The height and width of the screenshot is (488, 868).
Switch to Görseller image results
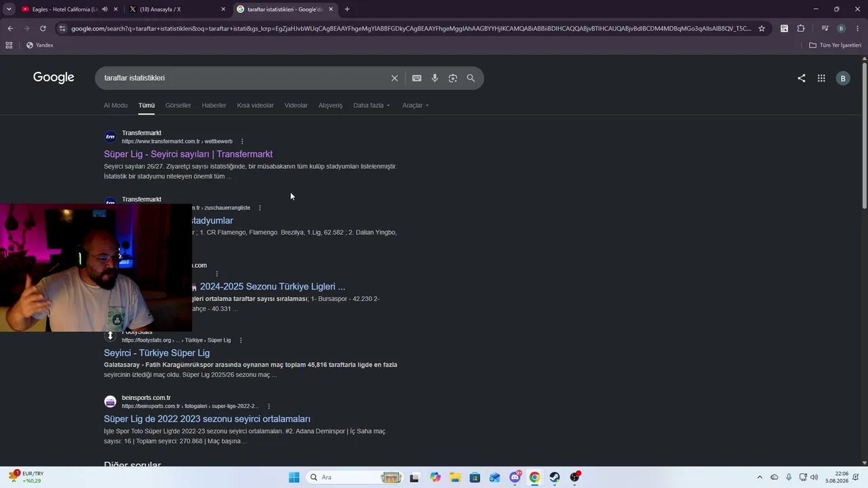[178, 106]
